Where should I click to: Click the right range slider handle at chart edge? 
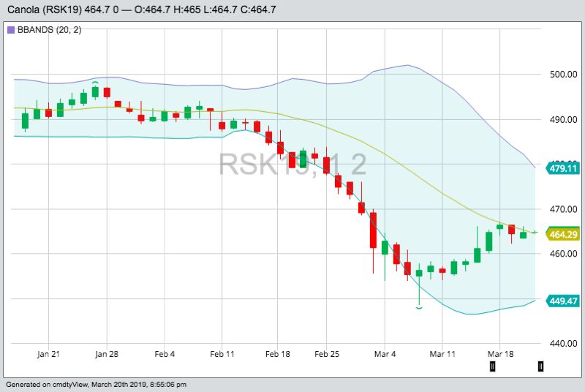[x=540, y=366]
